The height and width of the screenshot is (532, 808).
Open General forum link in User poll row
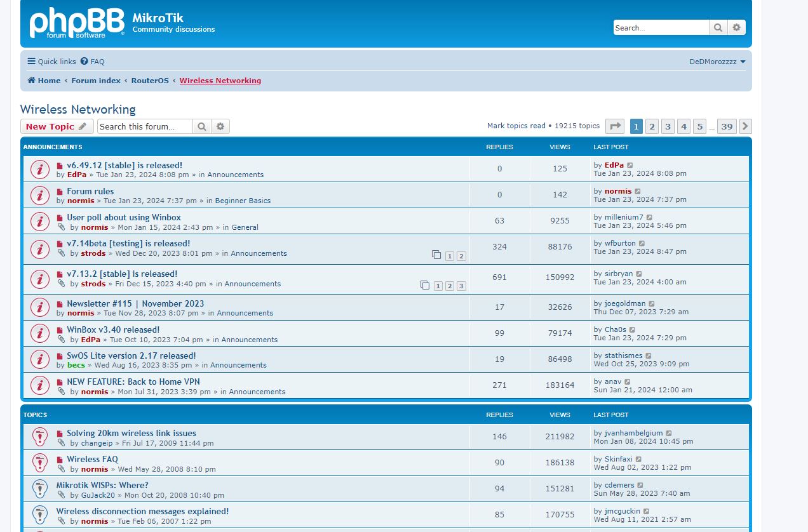245,227
